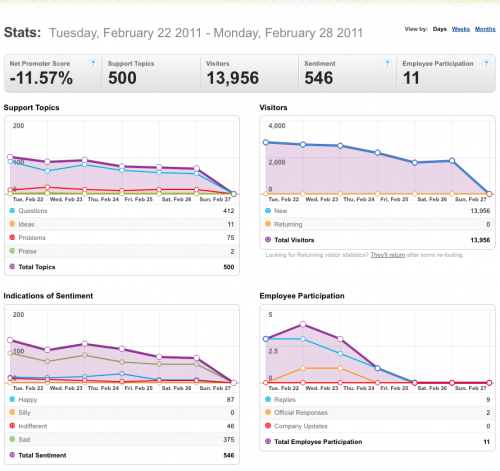
Task: Click the red Problems legend marker
Action: pos(12,237)
